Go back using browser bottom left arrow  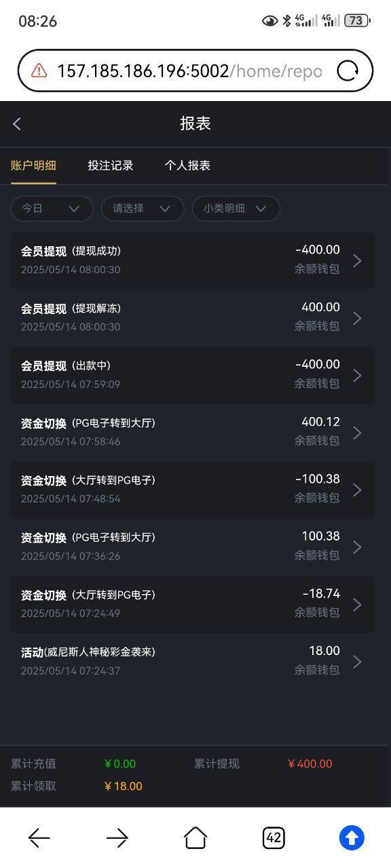pos(39,838)
